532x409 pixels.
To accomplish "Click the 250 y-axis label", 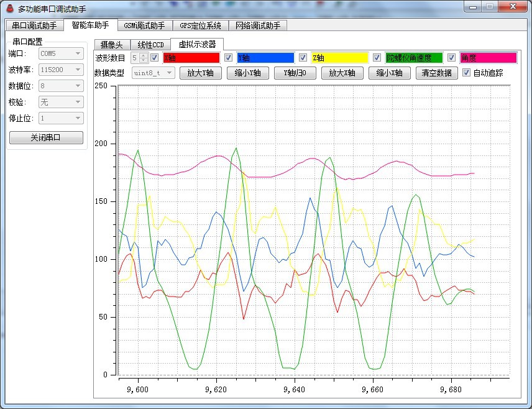I will tap(101, 86).
